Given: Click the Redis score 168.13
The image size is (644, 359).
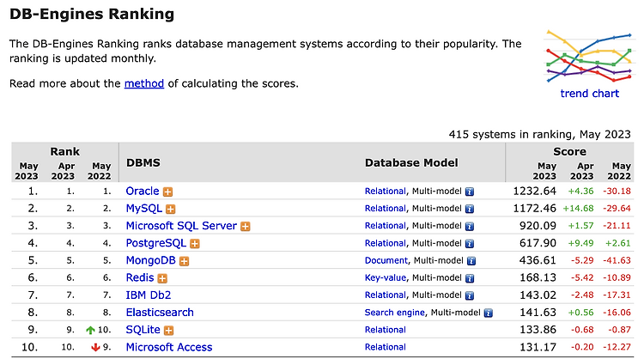Looking at the screenshot, I should click(x=538, y=277).
